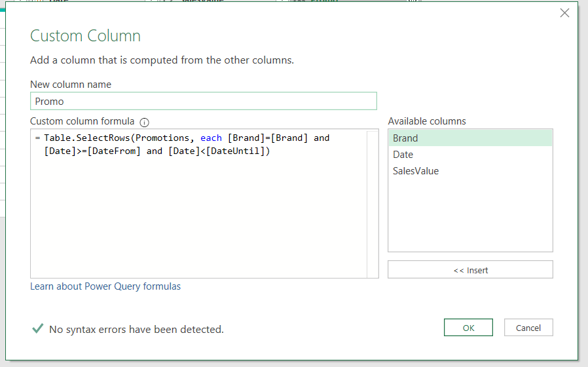Click the info icon beside Custom column formula

click(x=145, y=122)
